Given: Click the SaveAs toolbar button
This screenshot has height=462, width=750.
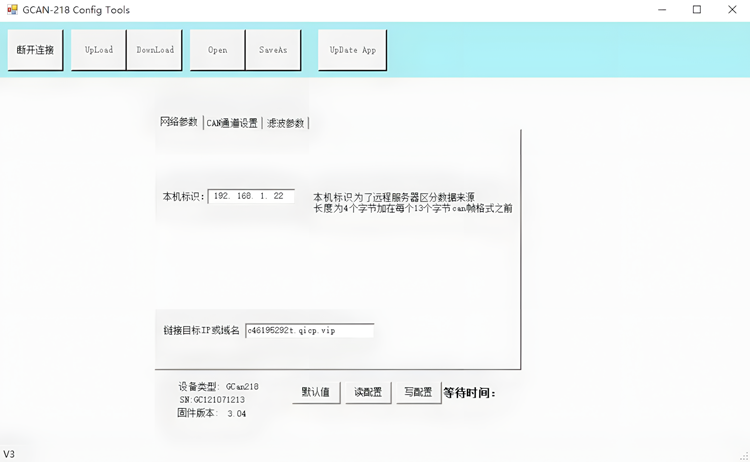Looking at the screenshot, I should tap(273, 50).
